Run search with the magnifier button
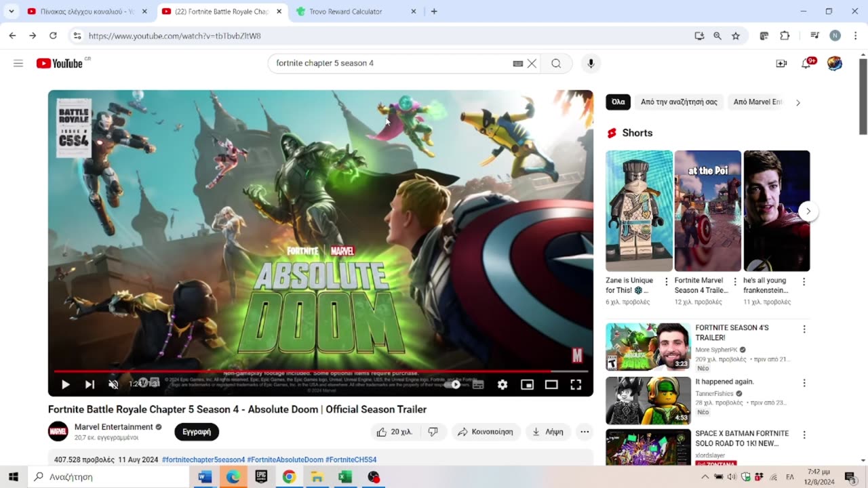 click(x=556, y=63)
